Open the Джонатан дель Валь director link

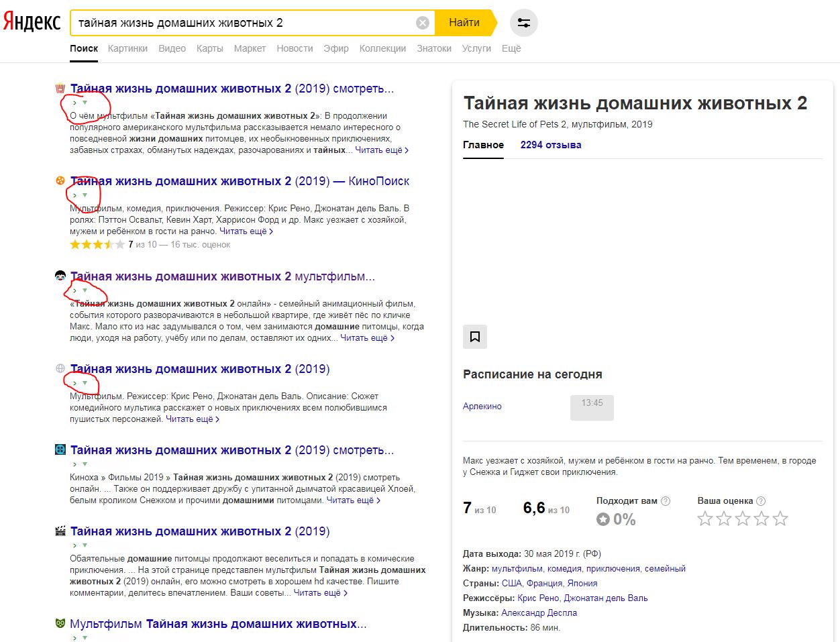606,598
